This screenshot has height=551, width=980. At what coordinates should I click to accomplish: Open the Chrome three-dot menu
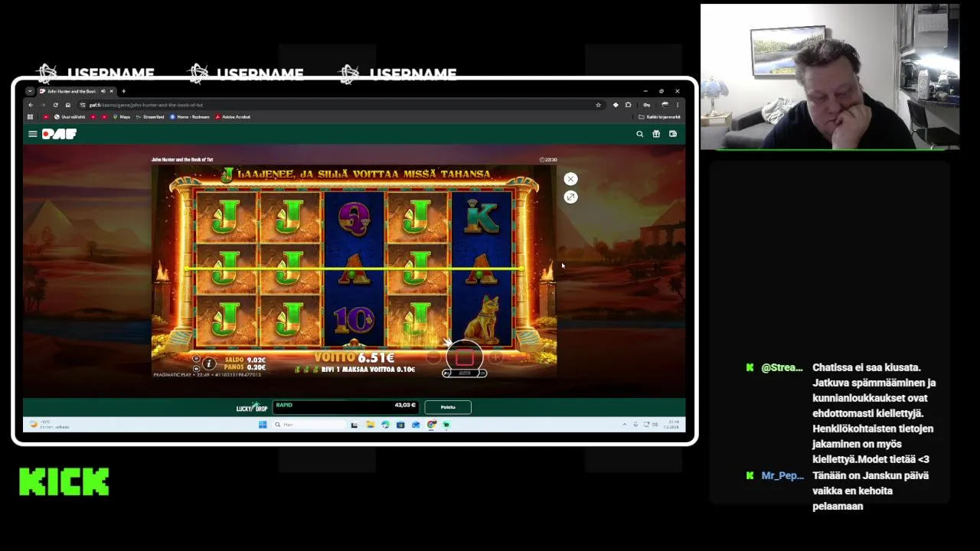(677, 105)
